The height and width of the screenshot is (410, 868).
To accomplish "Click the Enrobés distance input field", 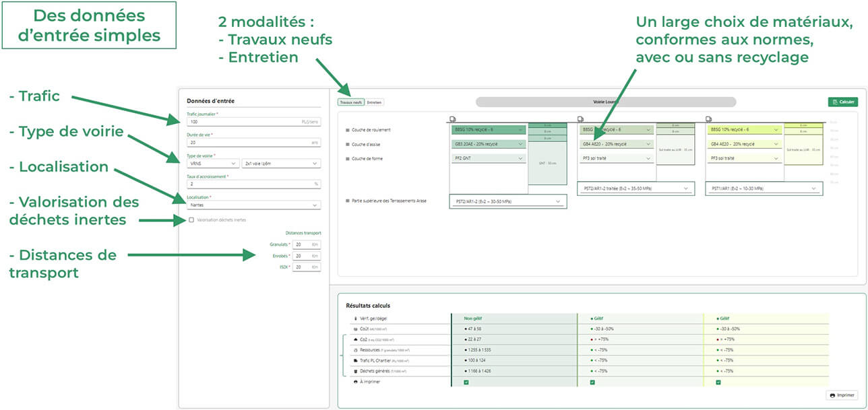I will click(x=307, y=256).
